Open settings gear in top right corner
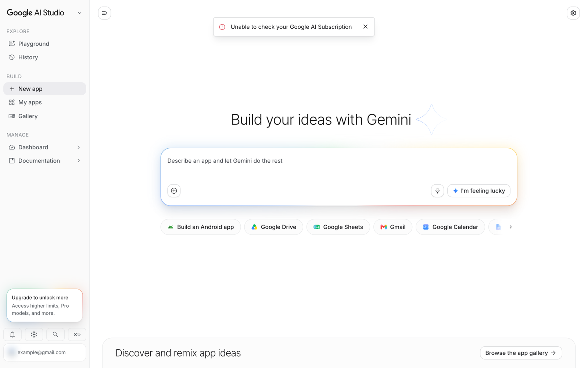 coord(573,13)
